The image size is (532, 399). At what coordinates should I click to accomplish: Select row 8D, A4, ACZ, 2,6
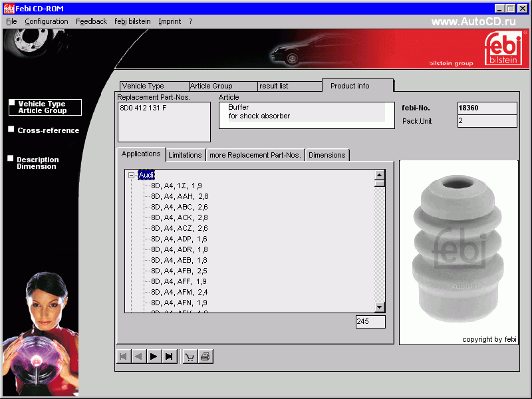(x=180, y=228)
